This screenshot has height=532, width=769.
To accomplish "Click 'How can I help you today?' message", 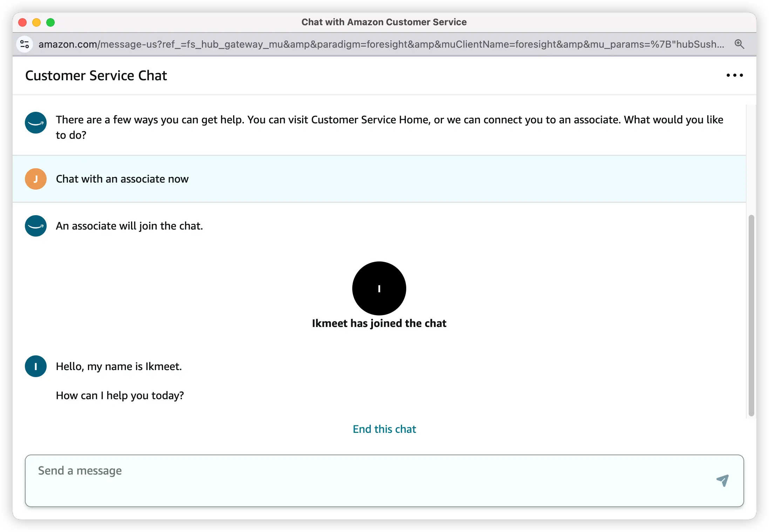I will coord(120,395).
